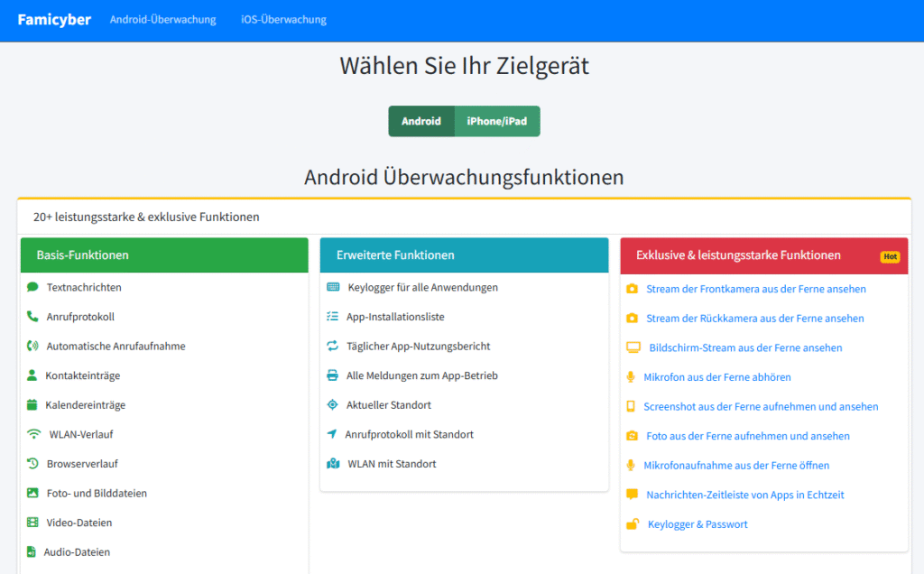Click the Video-Dateien list entry
Screen dimensions: 924x574
point(79,523)
